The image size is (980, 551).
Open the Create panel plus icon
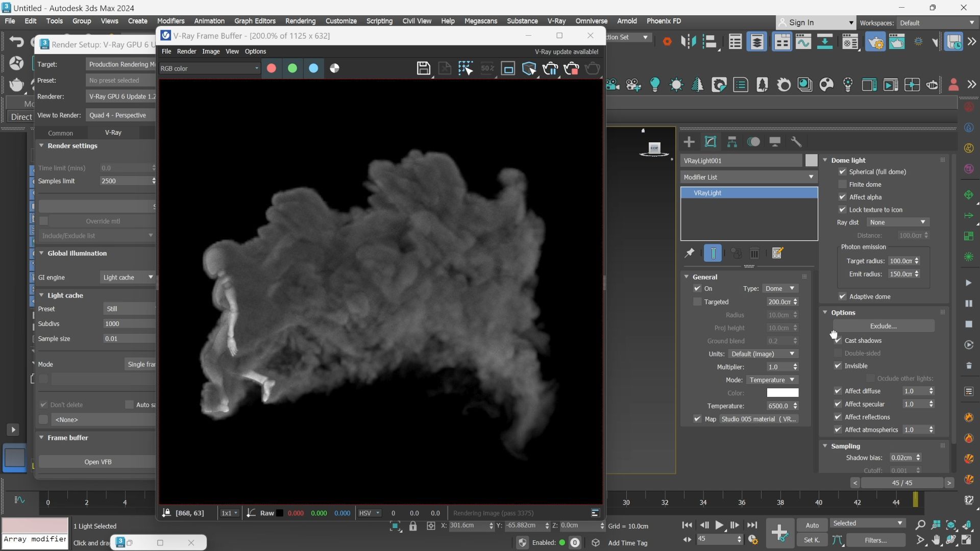[x=689, y=142]
